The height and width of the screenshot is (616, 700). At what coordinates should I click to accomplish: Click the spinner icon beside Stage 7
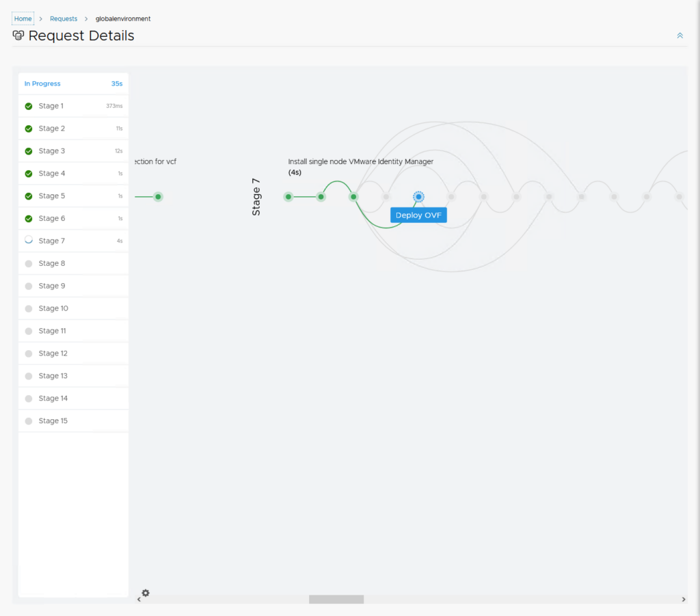29,241
